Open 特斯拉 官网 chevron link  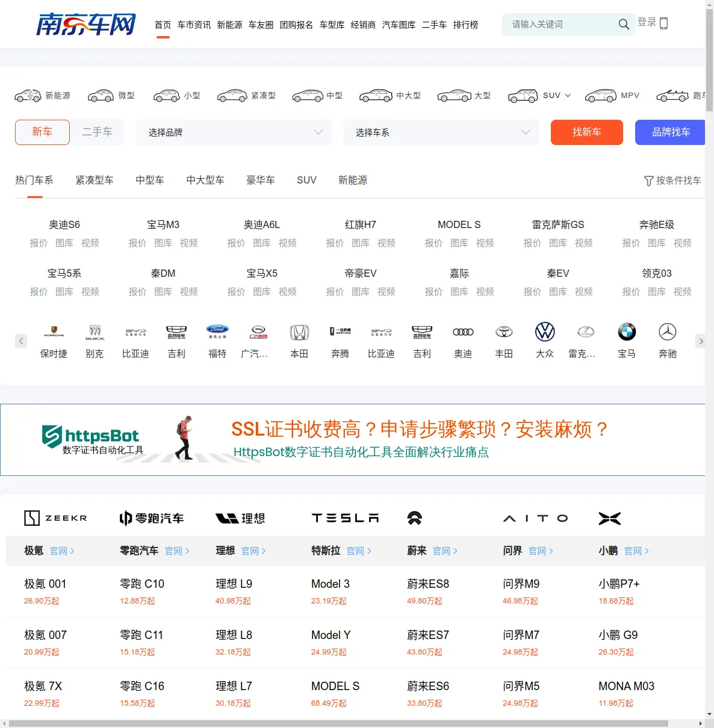(x=359, y=551)
